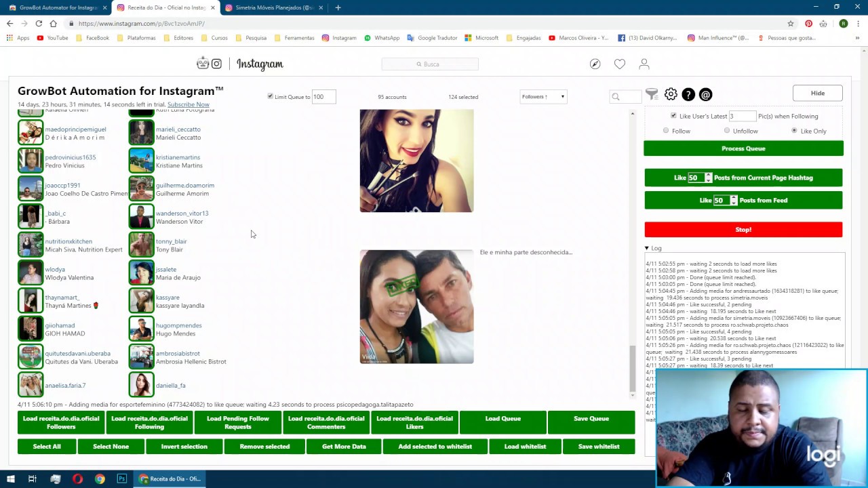Open Instagram profile person icon
868x488 pixels.
[x=644, y=64]
